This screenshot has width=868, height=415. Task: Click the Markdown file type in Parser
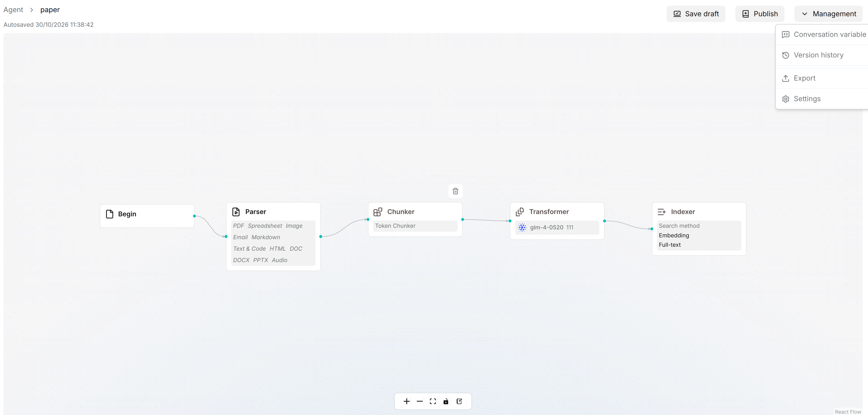[x=265, y=237]
